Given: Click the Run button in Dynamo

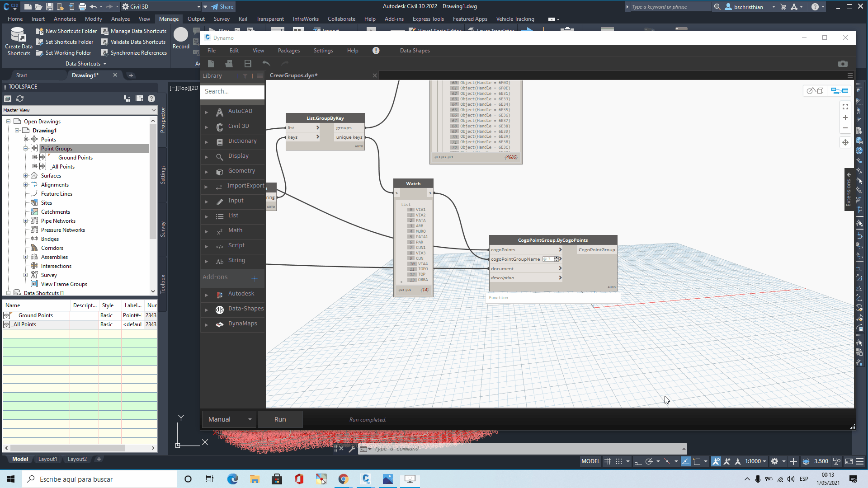Looking at the screenshot, I should 280,419.
